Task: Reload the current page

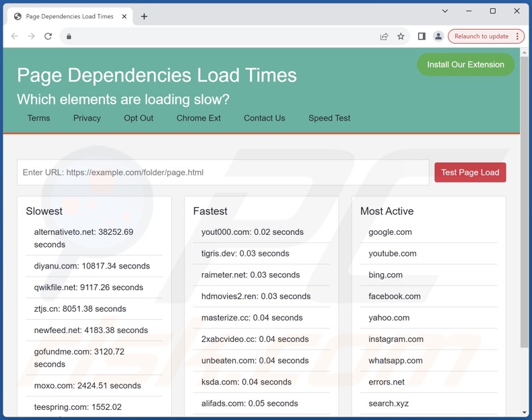Action: coord(48,36)
